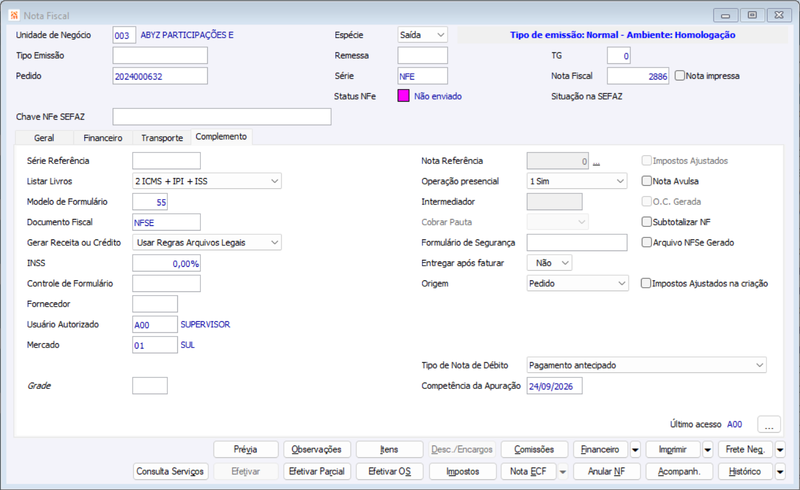Click the INSS percentage field
This screenshot has height=490, width=800.
(166, 263)
